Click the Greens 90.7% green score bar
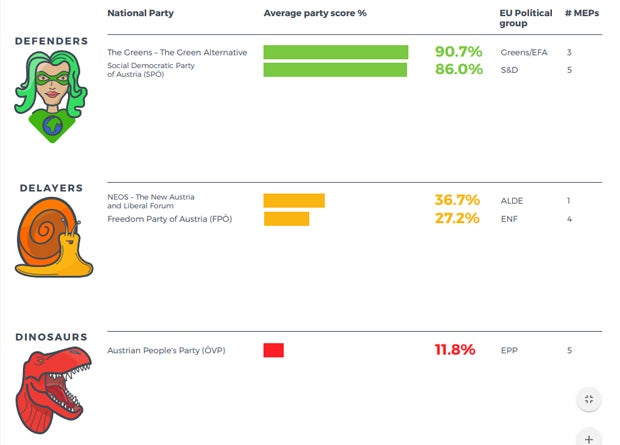Screen dimensions: 620x445 click(x=336, y=52)
